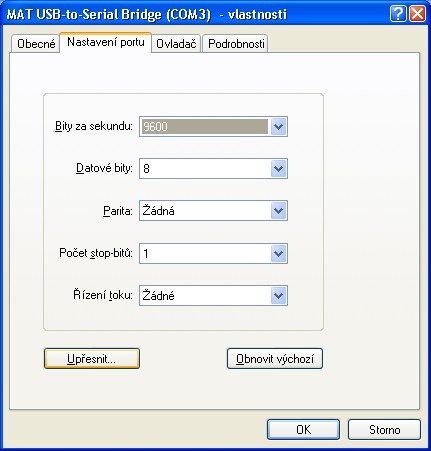Go to the Podrobnosti tab
The height and width of the screenshot is (451, 431).
click(x=236, y=44)
